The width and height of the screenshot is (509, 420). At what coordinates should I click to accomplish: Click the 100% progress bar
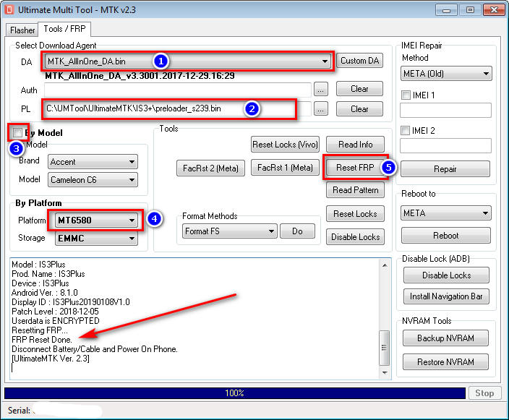(x=235, y=393)
